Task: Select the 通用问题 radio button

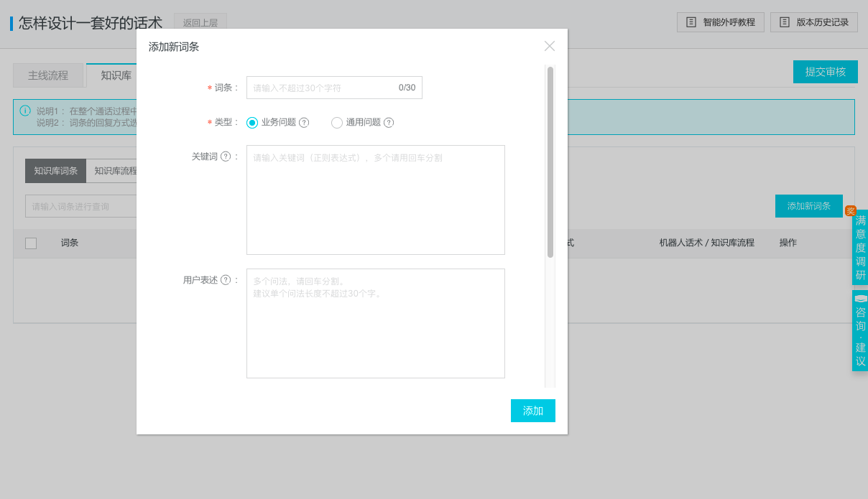Action: point(337,123)
